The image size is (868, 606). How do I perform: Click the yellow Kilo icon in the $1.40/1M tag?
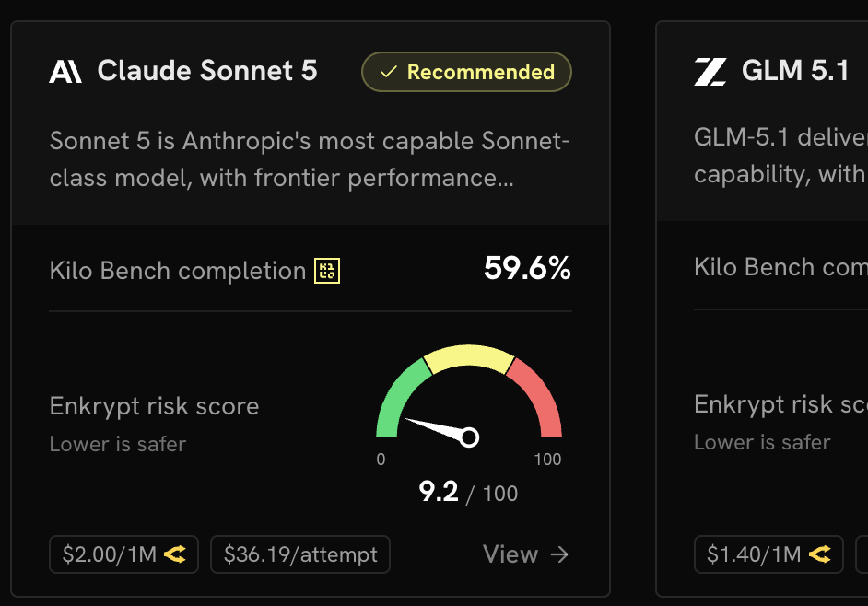click(820, 554)
